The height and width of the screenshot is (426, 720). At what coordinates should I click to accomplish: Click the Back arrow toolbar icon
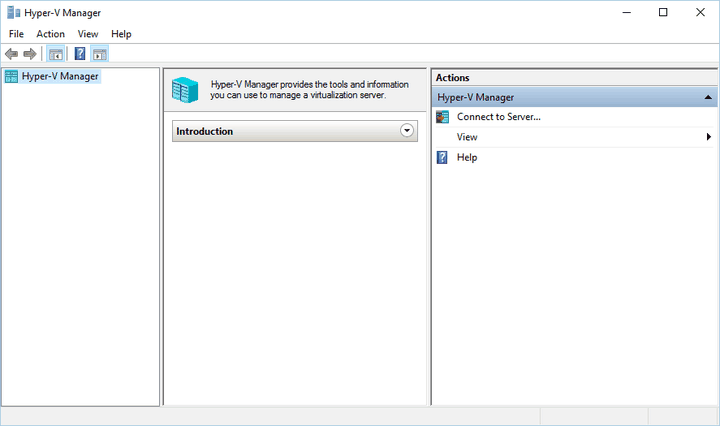[x=11, y=54]
